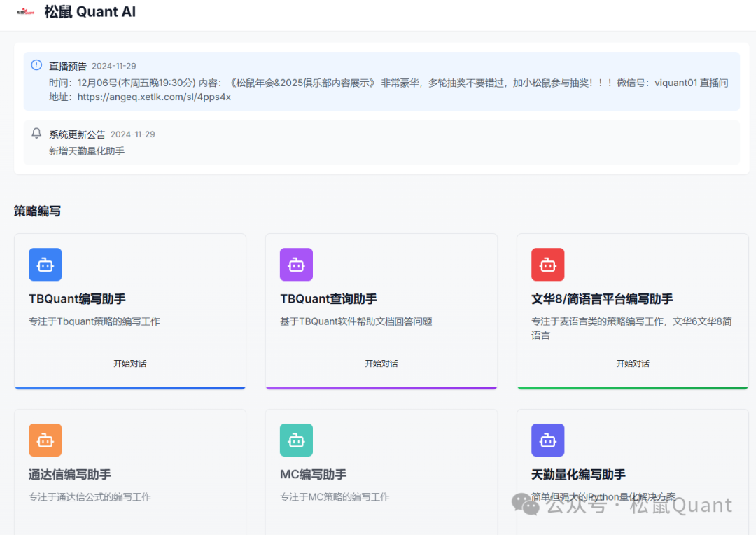Screen dimensions: 756x535
Task: Open 开始对话 under TBQuant编写助手
Action: [129, 363]
